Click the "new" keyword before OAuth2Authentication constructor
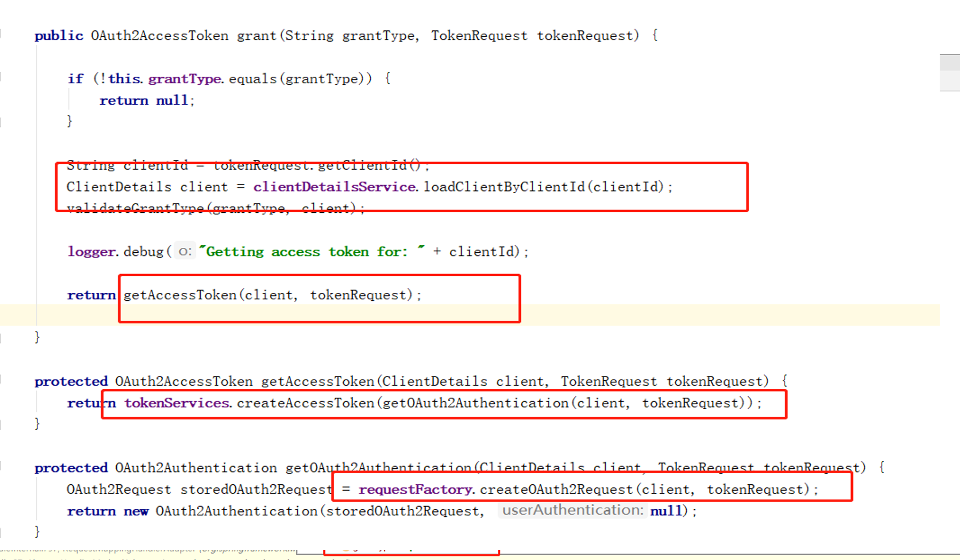960x560 pixels. [136, 511]
